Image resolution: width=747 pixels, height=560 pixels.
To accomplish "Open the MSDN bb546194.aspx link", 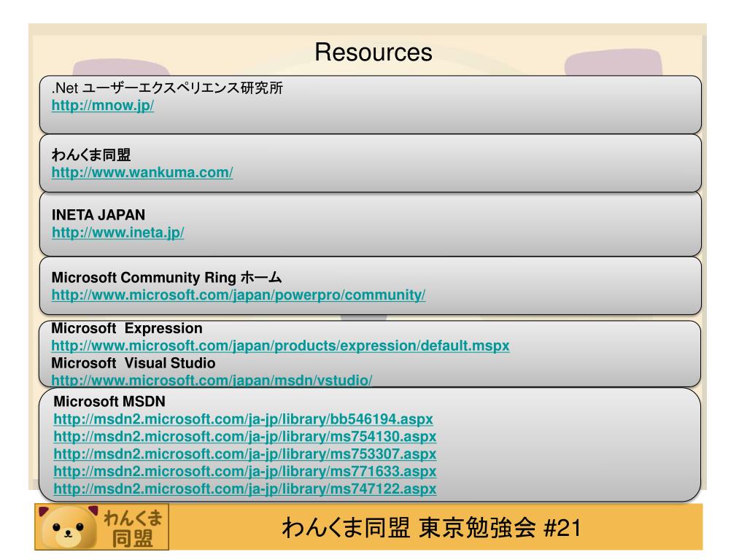I will [243, 419].
